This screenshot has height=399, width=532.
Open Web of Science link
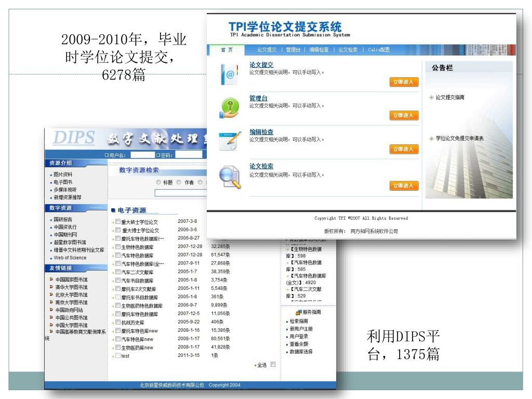pos(70,258)
